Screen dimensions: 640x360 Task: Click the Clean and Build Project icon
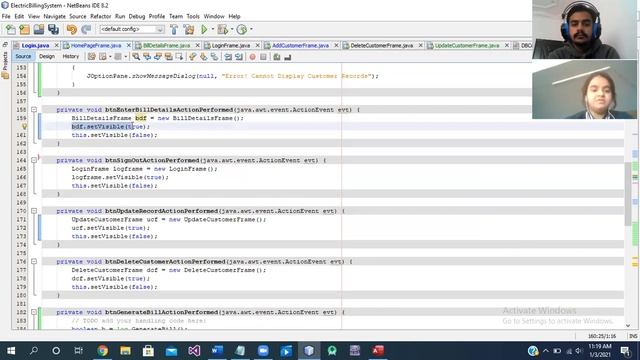[x=189, y=29]
